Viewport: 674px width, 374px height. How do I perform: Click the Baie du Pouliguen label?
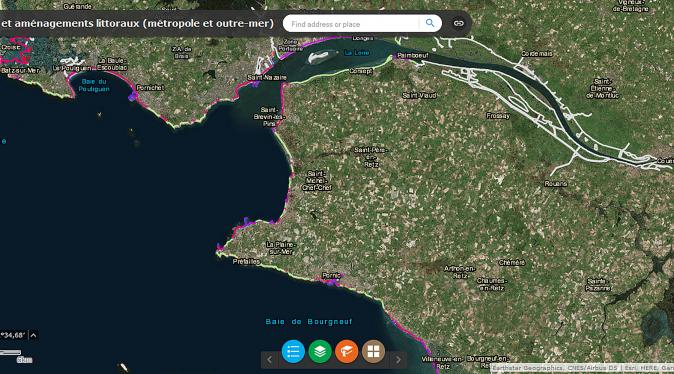(94, 85)
